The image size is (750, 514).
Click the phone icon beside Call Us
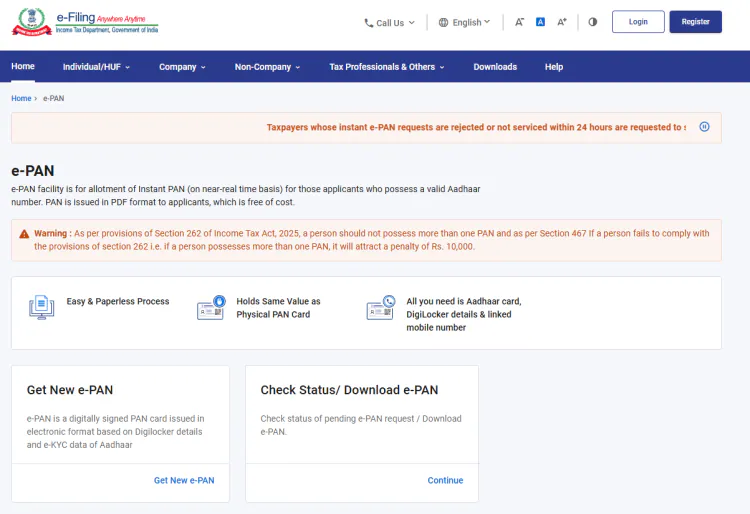[369, 22]
